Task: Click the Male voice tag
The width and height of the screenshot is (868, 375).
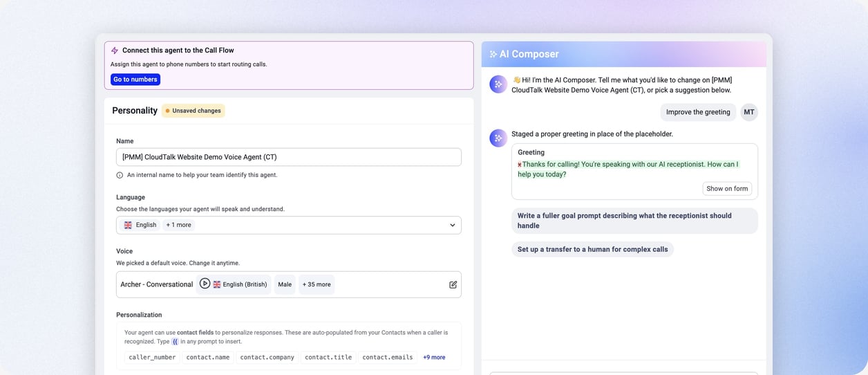Action: [285, 284]
